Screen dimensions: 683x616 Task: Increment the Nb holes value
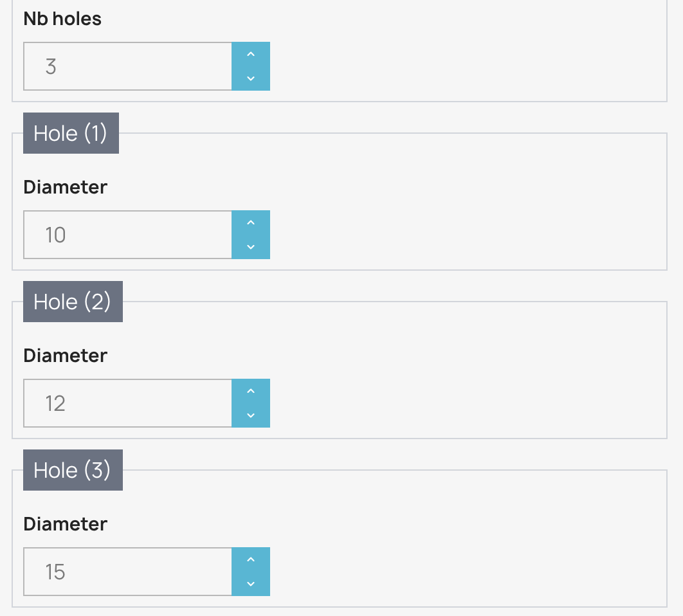(x=251, y=55)
